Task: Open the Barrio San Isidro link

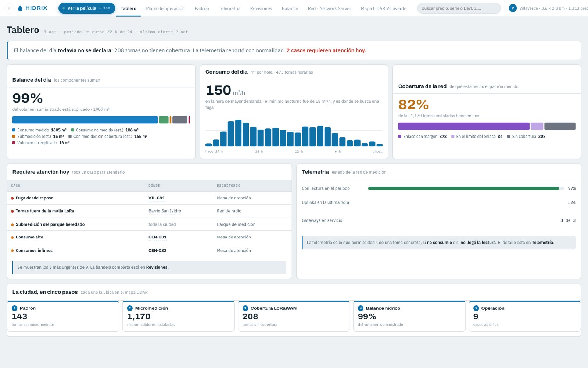Action: pos(165,211)
